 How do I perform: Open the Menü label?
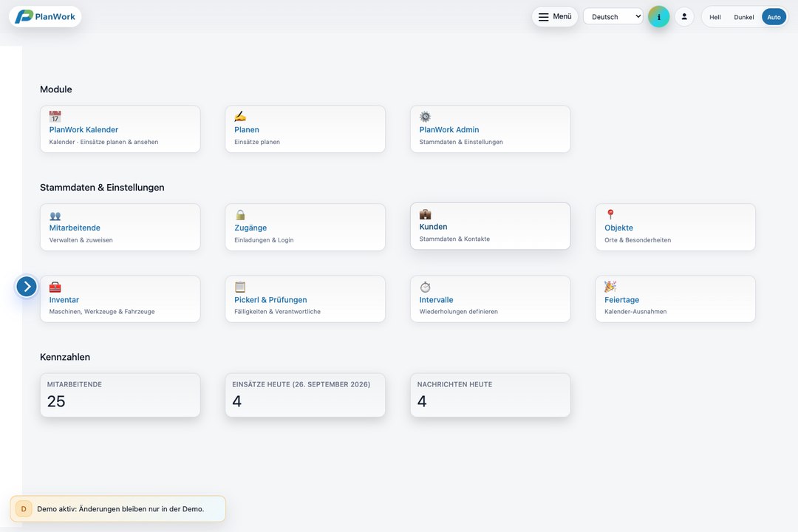pyautogui.click(x=562, y=17)
